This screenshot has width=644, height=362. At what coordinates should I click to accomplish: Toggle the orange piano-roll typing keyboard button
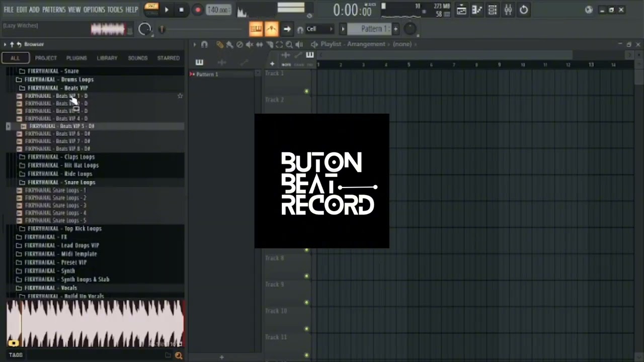pos(256,29)
